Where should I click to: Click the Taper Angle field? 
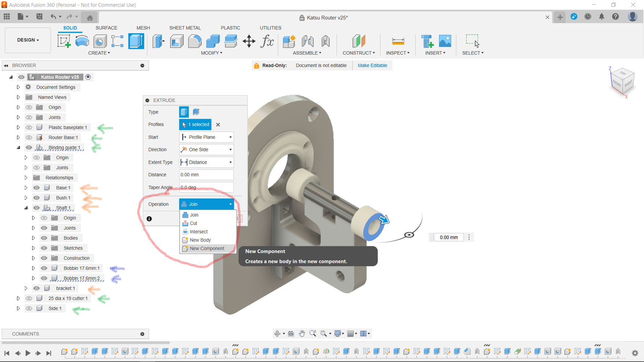(206, 188)
